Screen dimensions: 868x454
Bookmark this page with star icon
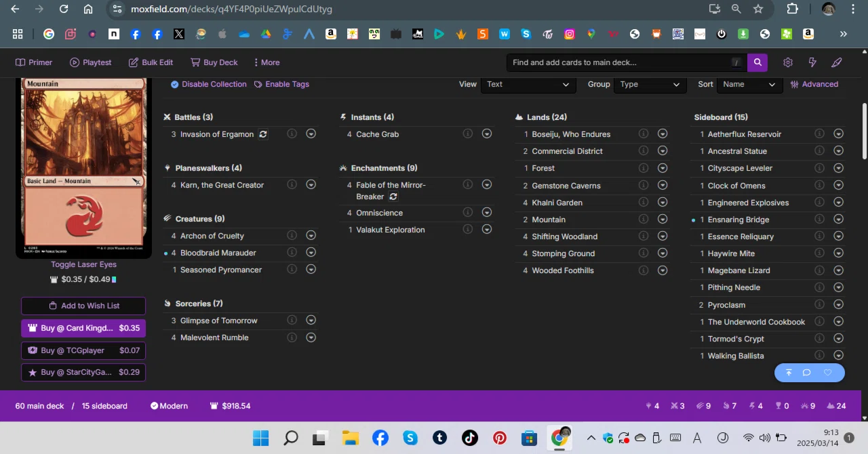tap(758, 9)
